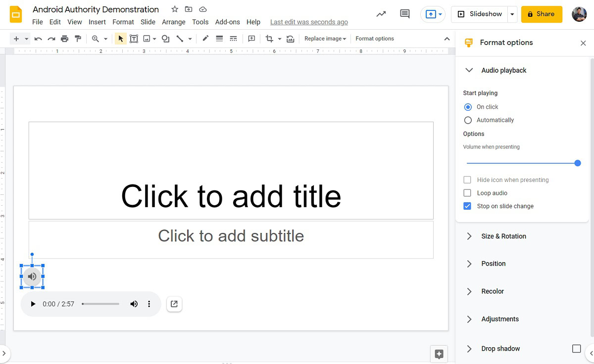Click the print icon in toolbar

coord(64,39)
